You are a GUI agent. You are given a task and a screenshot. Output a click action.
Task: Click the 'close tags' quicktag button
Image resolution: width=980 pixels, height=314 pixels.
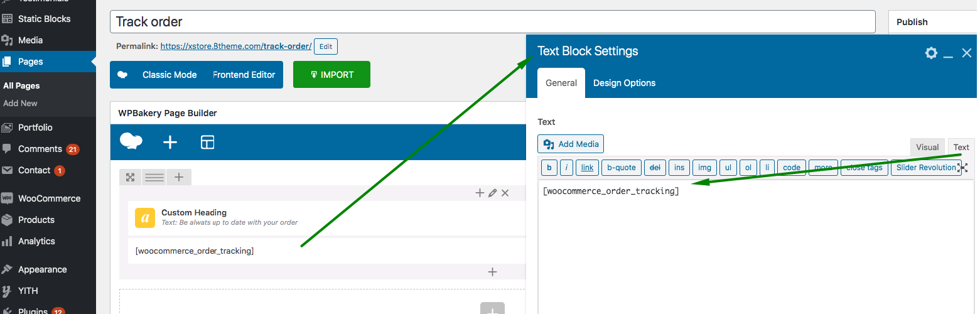(864, 168)
